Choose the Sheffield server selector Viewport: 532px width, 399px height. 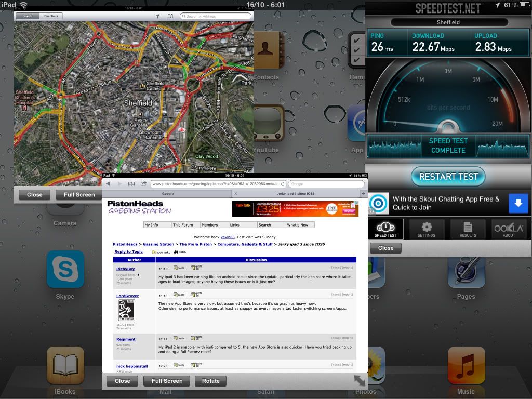[x=448, y=22]
